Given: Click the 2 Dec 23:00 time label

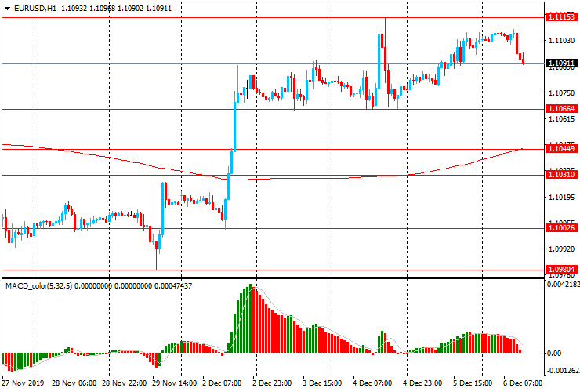Looking at the screenshot, I should (272, 383).
